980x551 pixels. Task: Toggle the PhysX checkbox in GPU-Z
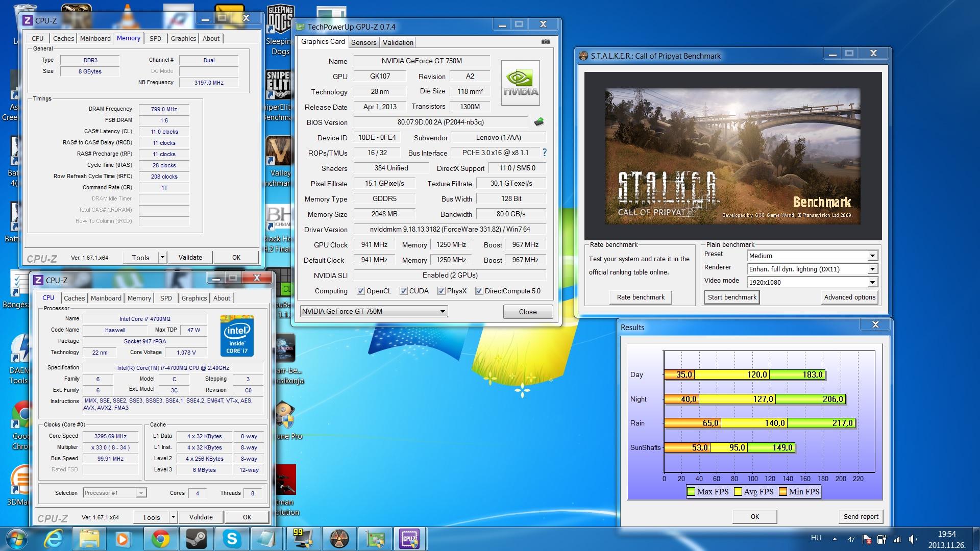[441, 291]
